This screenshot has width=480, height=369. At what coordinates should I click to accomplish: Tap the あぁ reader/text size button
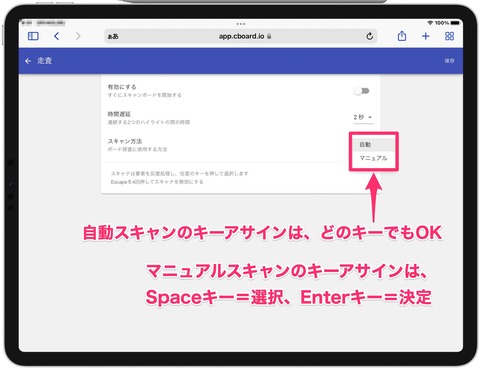point(113,36)
